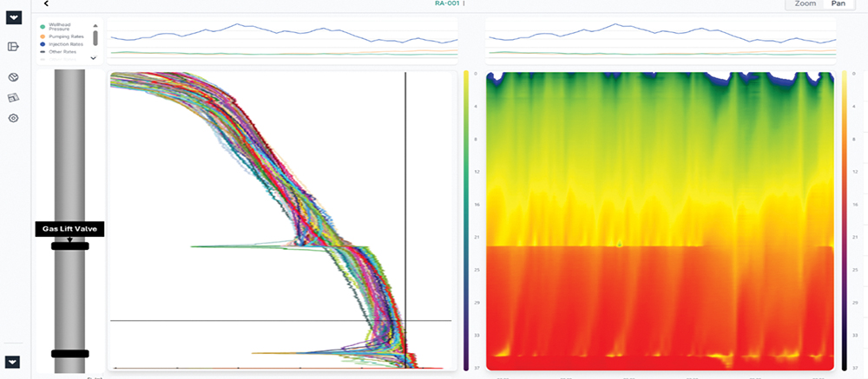This screenshot has height=379, width=868.
Task: Open the top dark logo dropdown in sidebar
Action: (14, 17)
